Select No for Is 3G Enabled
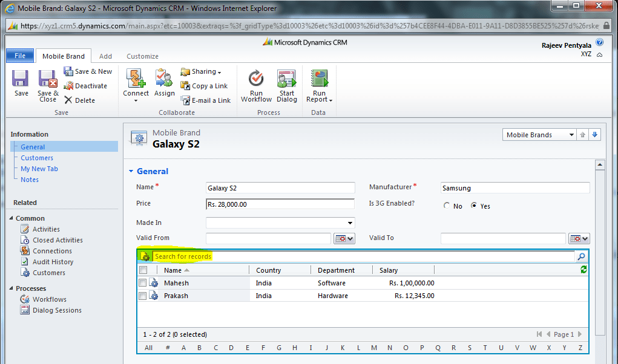 click(x=447, y=206)
